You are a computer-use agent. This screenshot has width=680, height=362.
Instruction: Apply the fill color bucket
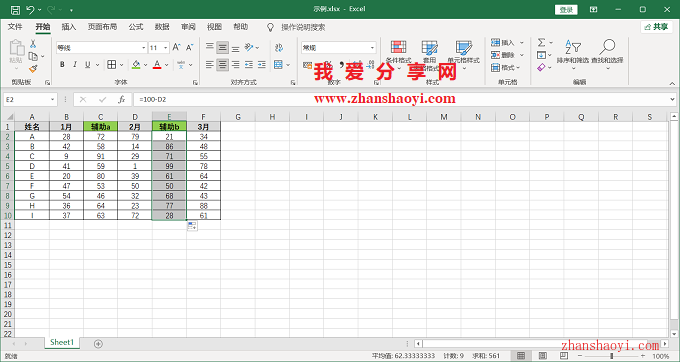point(136,65)
